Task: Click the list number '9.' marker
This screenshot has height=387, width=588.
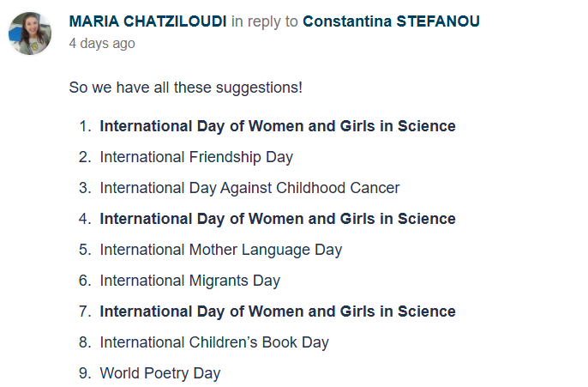Action: click(84, 373)
